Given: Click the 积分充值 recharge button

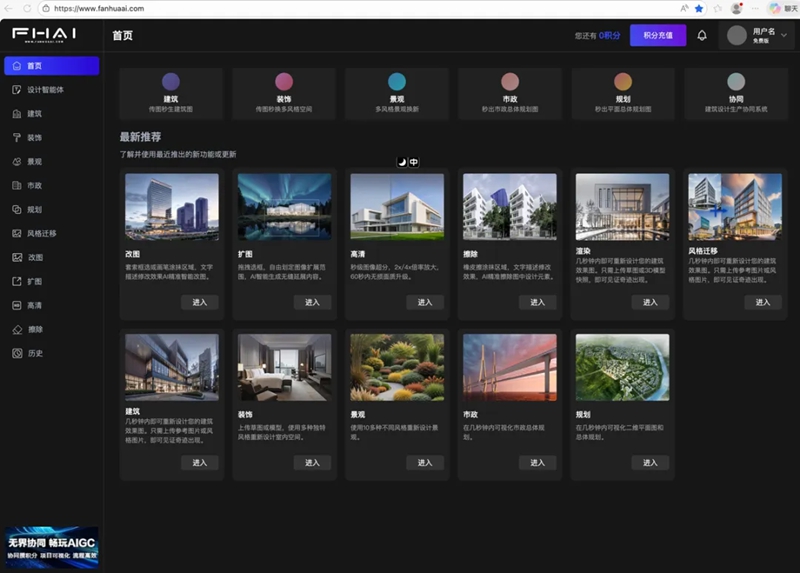Looking at the screenshot, I should coord(657,35).
